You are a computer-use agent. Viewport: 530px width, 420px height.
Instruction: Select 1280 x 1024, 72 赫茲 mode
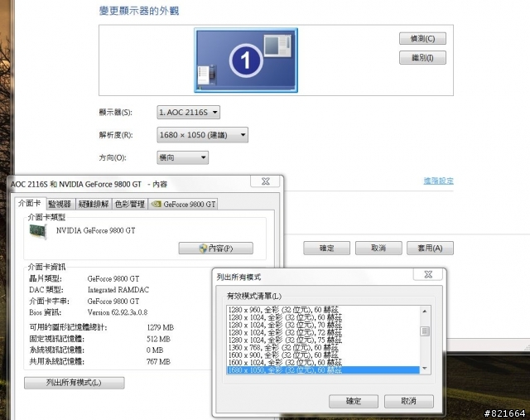(323, 332)
